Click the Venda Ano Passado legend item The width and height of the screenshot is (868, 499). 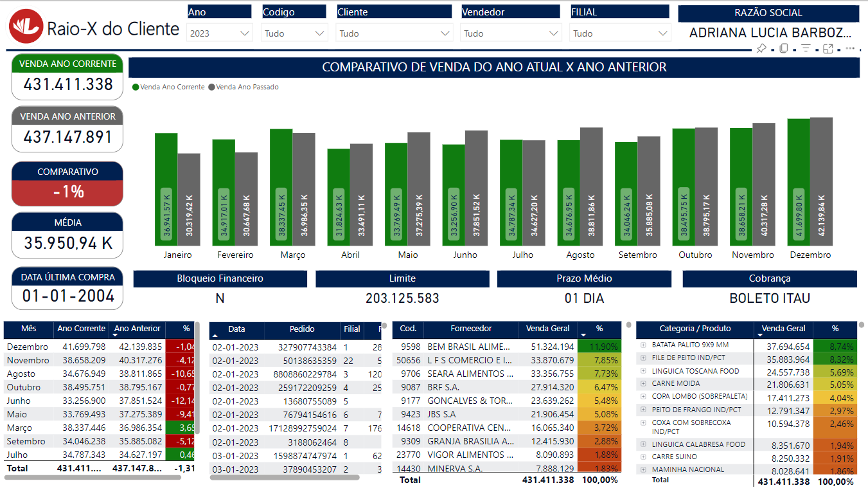point(244,87)
